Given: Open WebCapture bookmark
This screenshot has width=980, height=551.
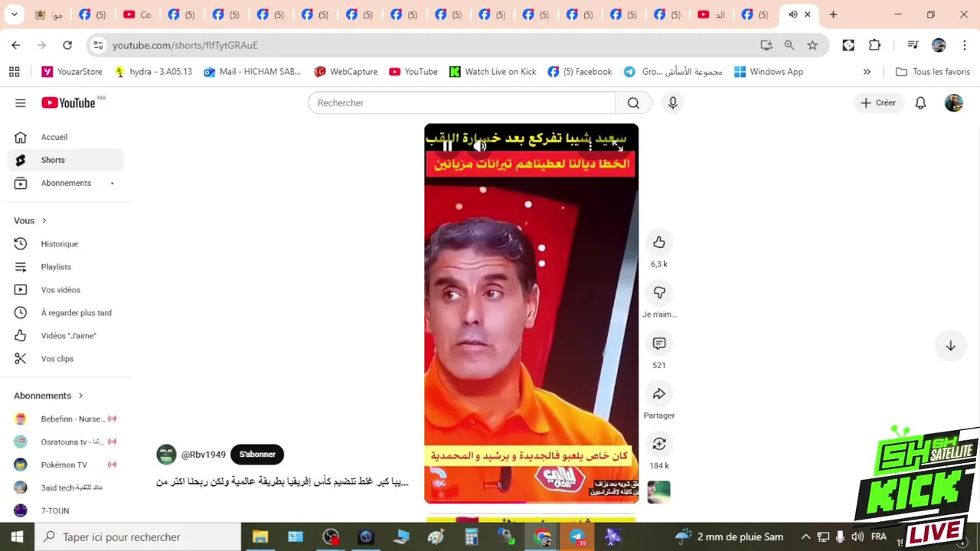Looking at the screenshot, I should (x=346, y=72).
